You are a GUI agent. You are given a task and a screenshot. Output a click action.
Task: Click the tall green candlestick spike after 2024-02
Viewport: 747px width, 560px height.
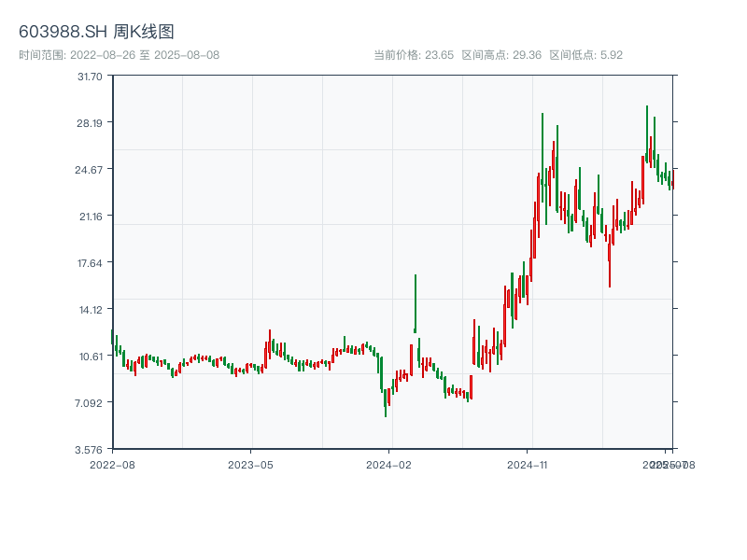coord(415,303)
